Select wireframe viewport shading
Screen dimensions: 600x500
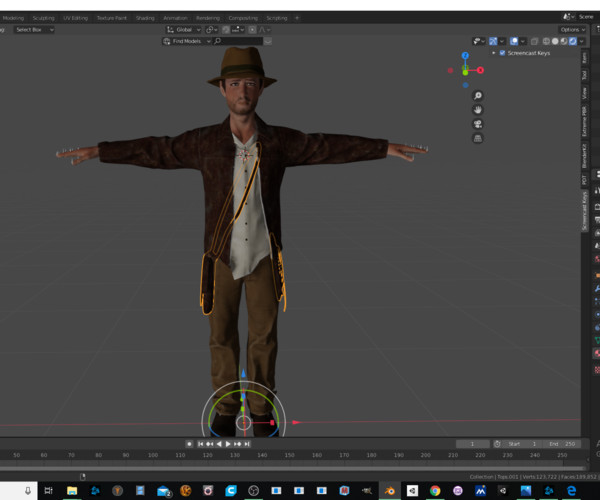[x=546, y=41]
